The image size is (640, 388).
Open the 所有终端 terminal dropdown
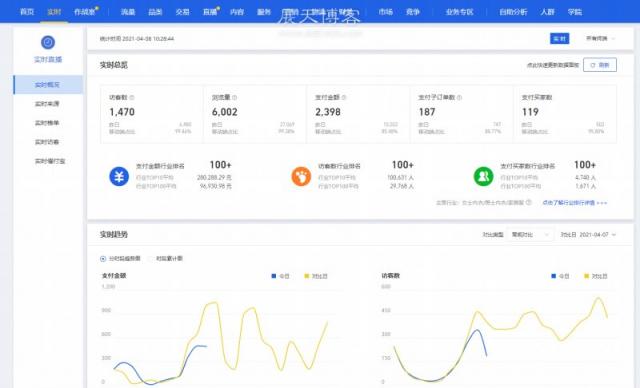[x=600, y=38]
